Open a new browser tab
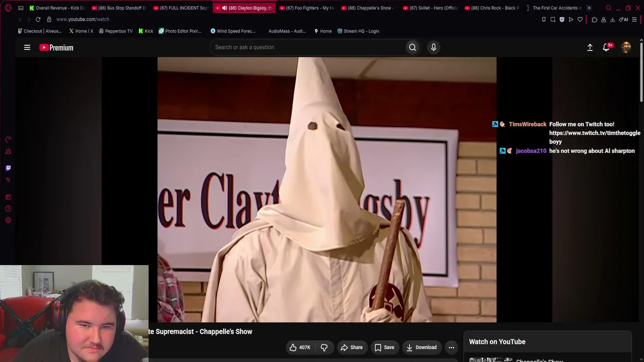This screenshot has width=644, height=362. [x=589, y=8]
